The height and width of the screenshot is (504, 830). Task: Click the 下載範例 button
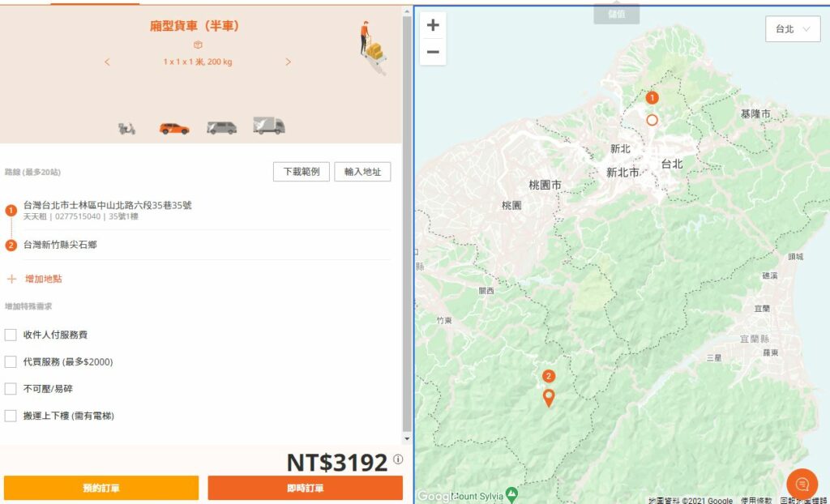click(302, 172)
